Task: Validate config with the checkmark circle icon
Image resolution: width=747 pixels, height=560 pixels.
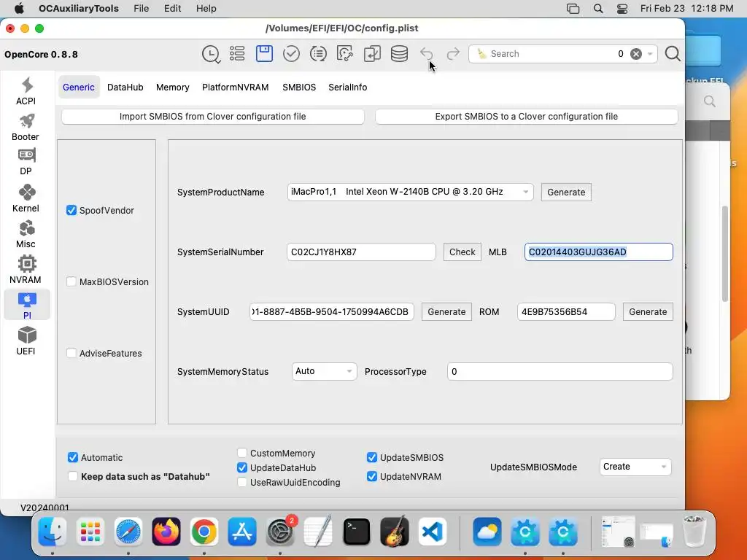Action: click(291, 54)
